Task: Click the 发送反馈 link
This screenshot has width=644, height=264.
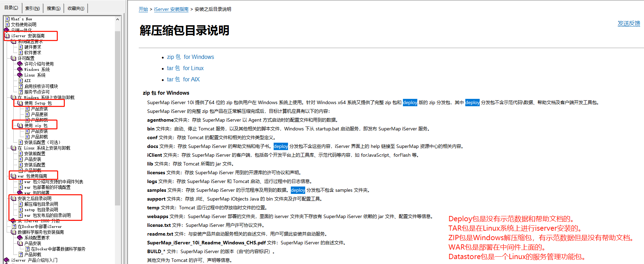Action: click(x=629, y=23)
